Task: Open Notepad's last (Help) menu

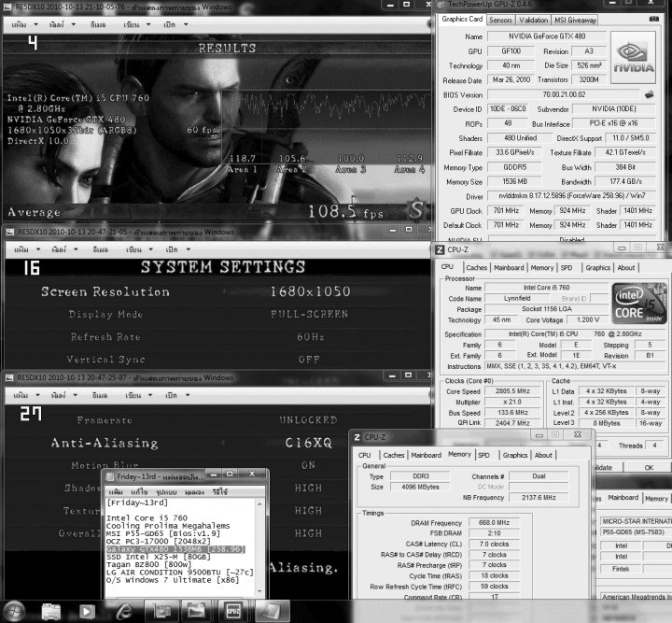Action: pos(220,492)
